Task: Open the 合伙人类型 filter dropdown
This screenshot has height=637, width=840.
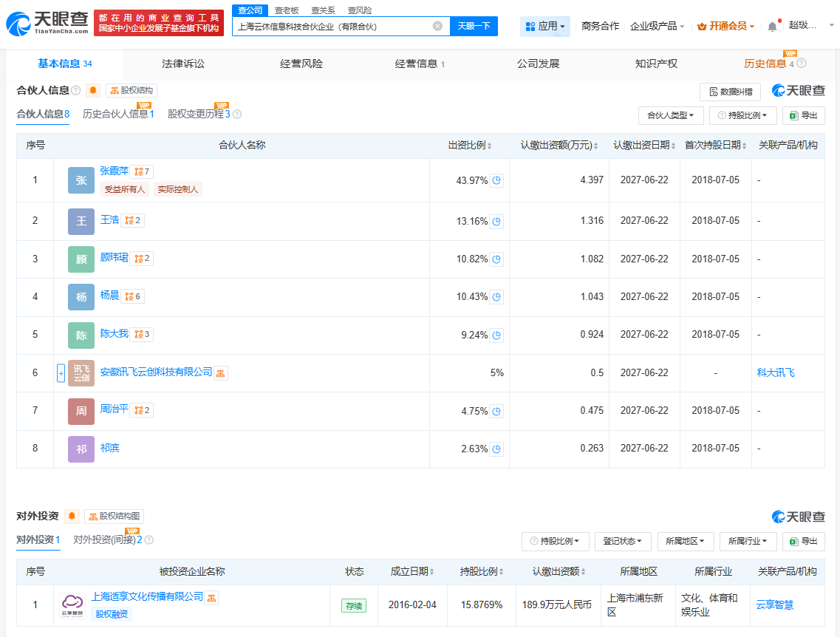Action: [671, 115]
